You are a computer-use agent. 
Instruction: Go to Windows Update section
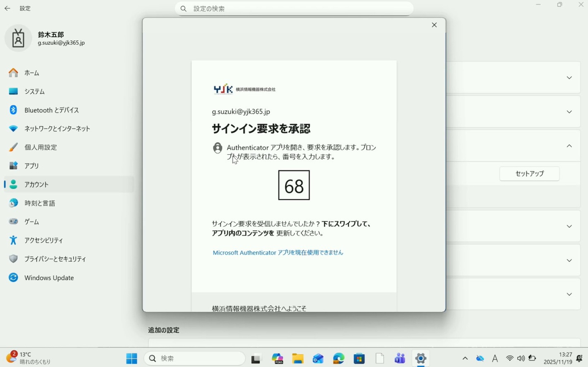click(x=49, y=278)
